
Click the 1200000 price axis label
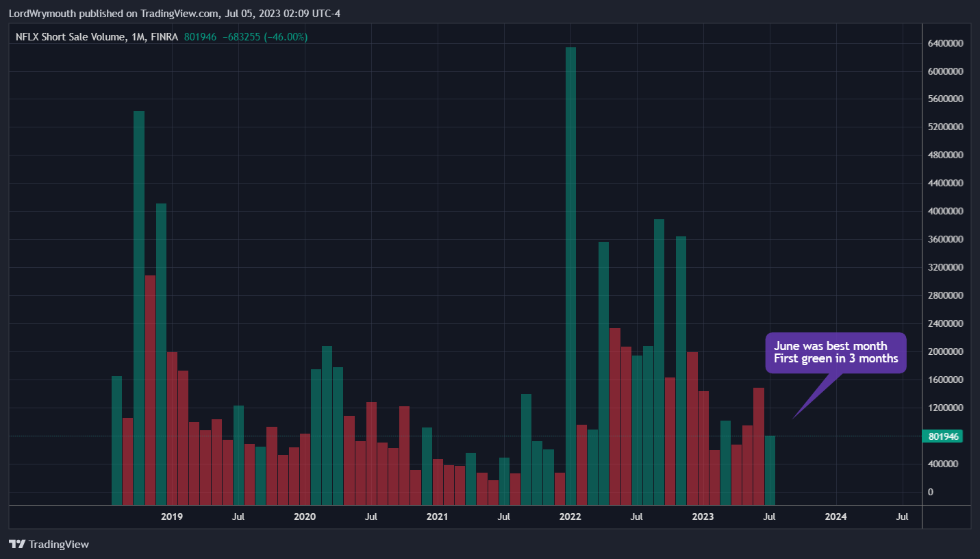pyautogui.click(x=946, y=408)
